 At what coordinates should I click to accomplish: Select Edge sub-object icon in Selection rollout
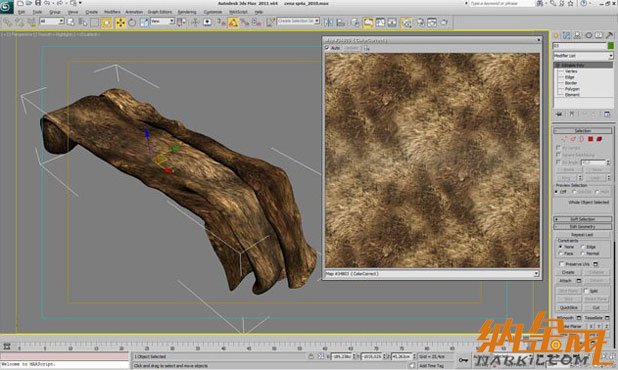573,139
